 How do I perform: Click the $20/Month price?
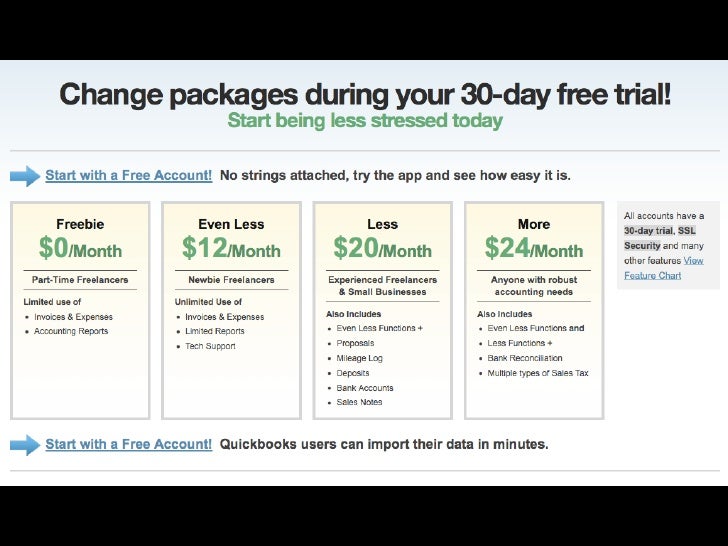click(x=383, y=248)
